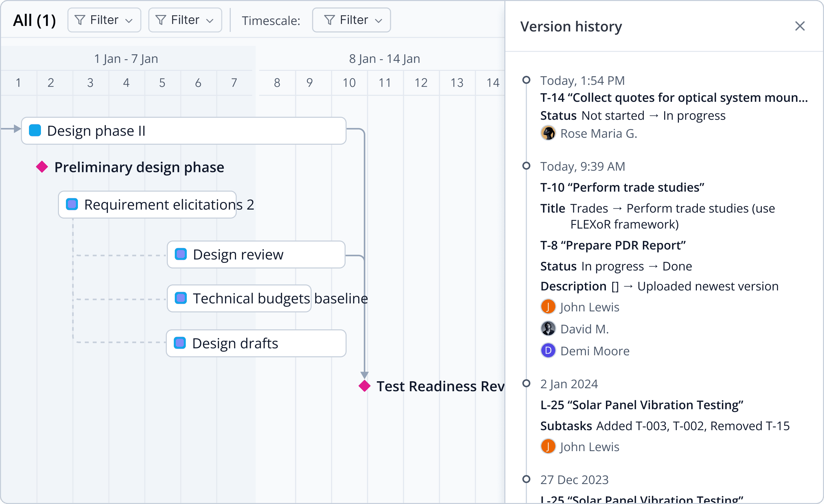
Task: Select the All (1) tab
Action: click(34, 19)
